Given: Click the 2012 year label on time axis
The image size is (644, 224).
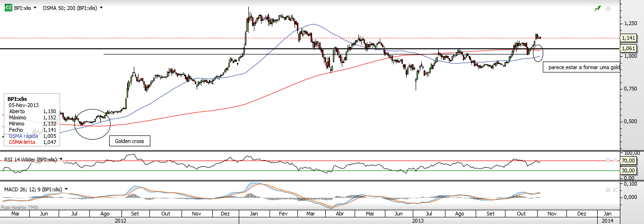Looking at the screenshot, I should [x=121, y=220].
